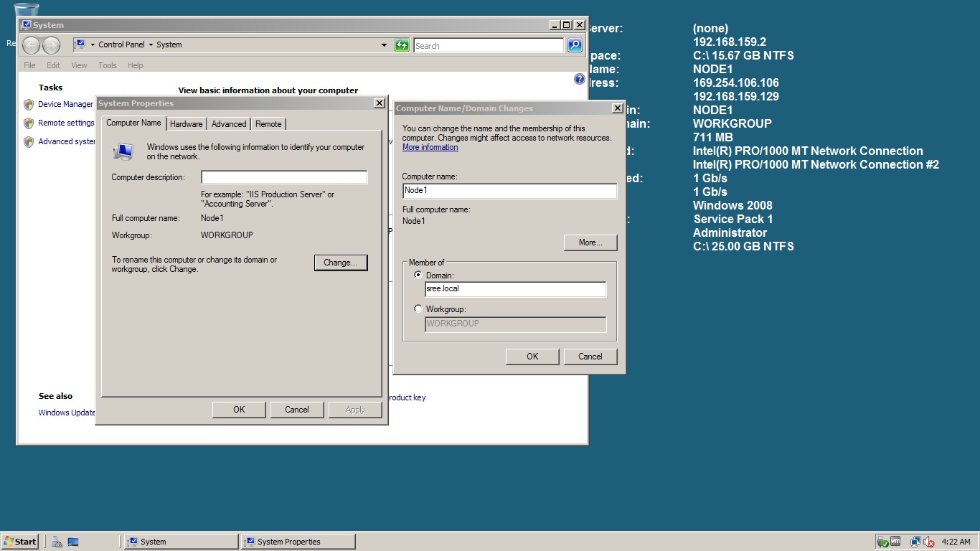Follow the More information link

click(430, 147)
